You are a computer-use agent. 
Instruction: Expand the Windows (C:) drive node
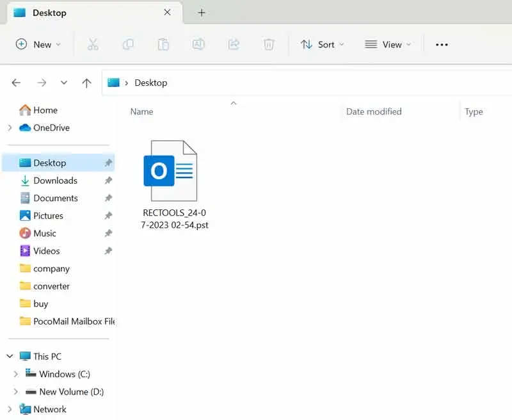pos(16,374)
